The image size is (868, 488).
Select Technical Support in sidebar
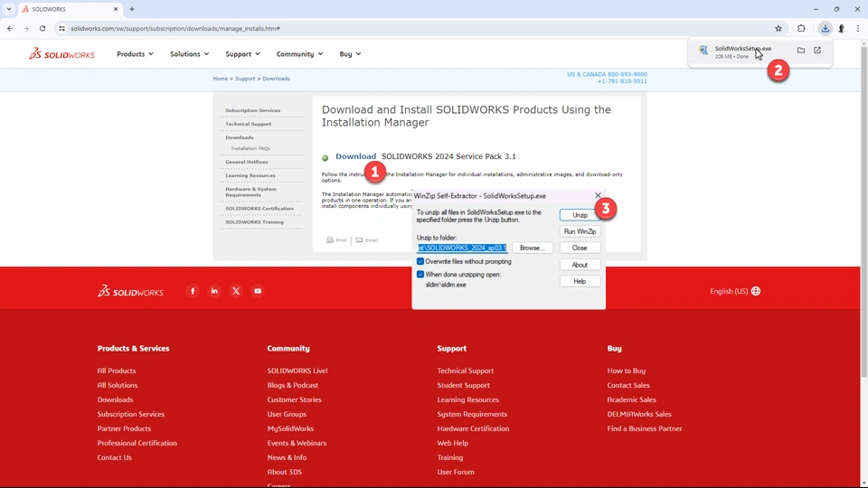coord(248,124)
